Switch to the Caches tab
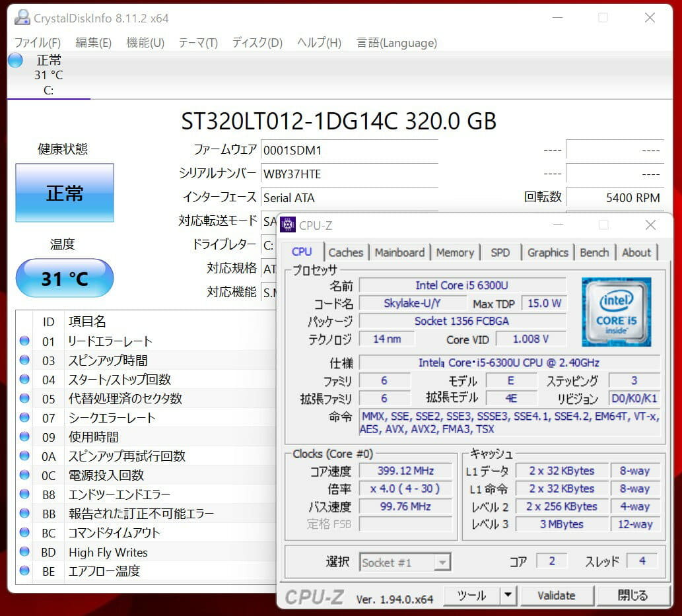Viewport: 682px width, 616px height. (346, 253)
